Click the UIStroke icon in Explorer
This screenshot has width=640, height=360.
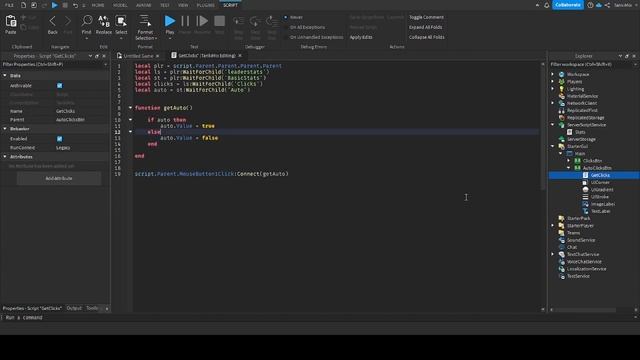585,197
